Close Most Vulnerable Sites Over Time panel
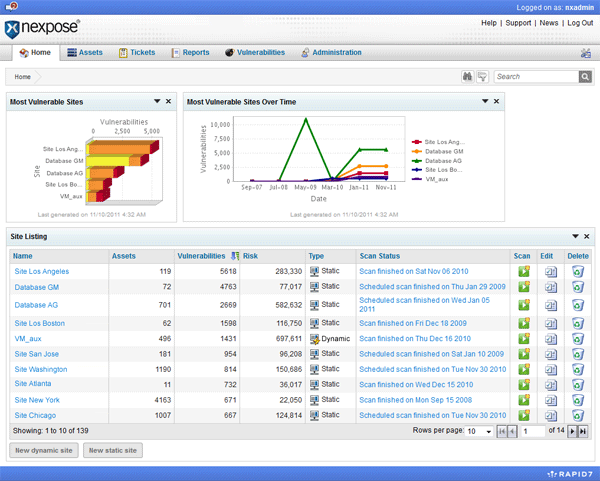This screenshot has width=600, height=481. [x=496, y=101]
